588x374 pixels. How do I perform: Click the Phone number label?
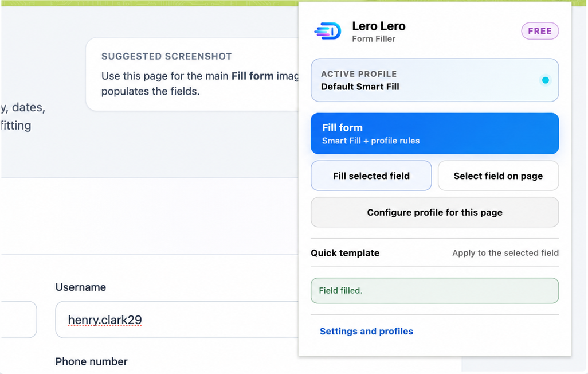(92, 361)
